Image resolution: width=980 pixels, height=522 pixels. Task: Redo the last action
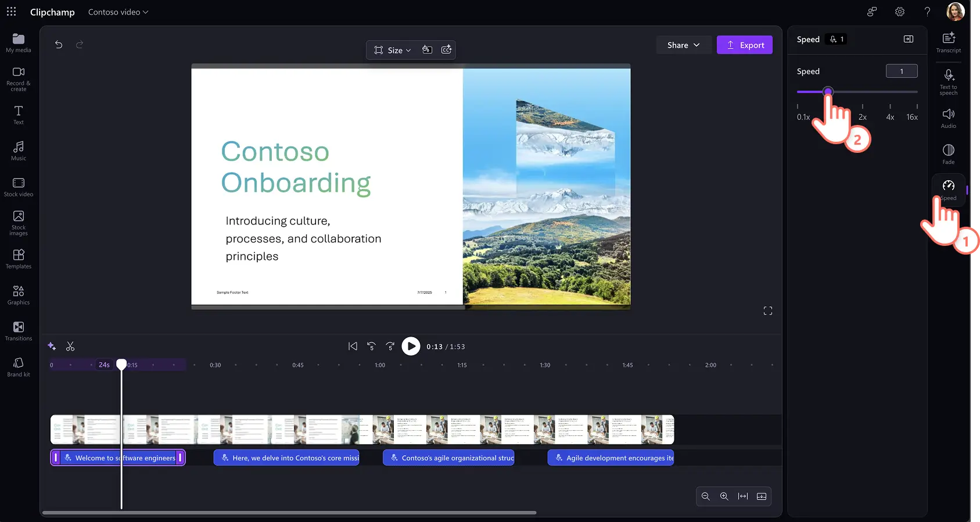(80, 44)
